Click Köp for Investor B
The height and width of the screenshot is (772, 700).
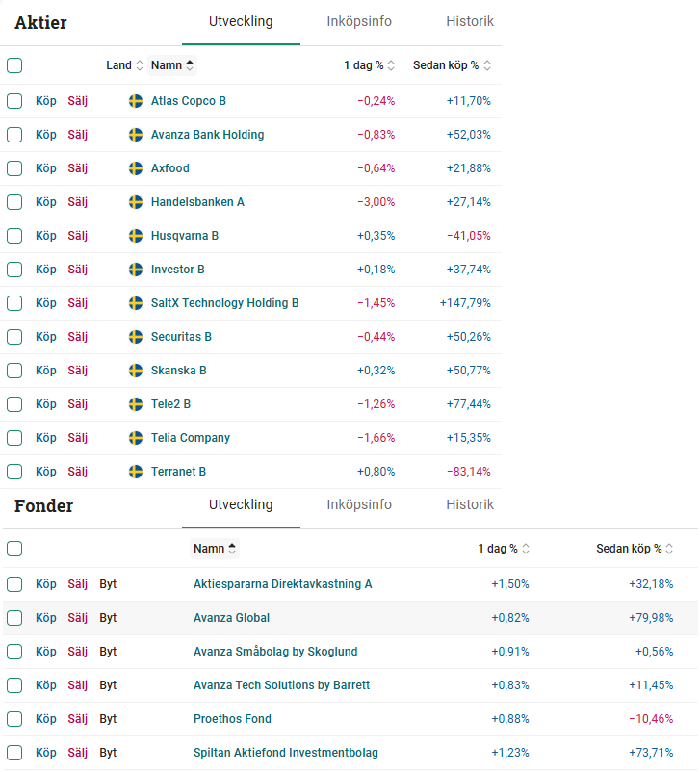coord(46,270)
